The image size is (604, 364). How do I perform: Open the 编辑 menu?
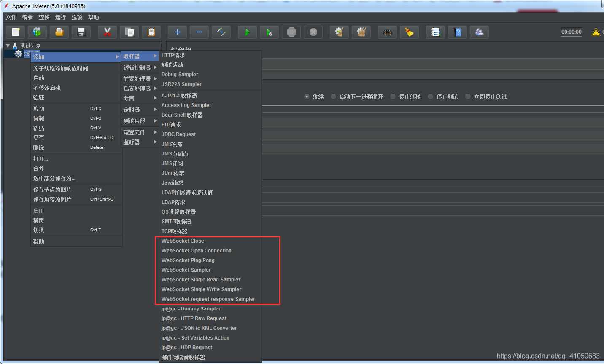pyautogui.click(x=28, y=17)
